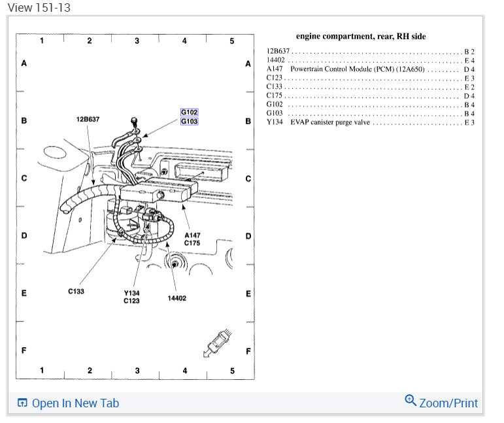Click the Zoom/Print link
The image size is (504, 423).
448,403
